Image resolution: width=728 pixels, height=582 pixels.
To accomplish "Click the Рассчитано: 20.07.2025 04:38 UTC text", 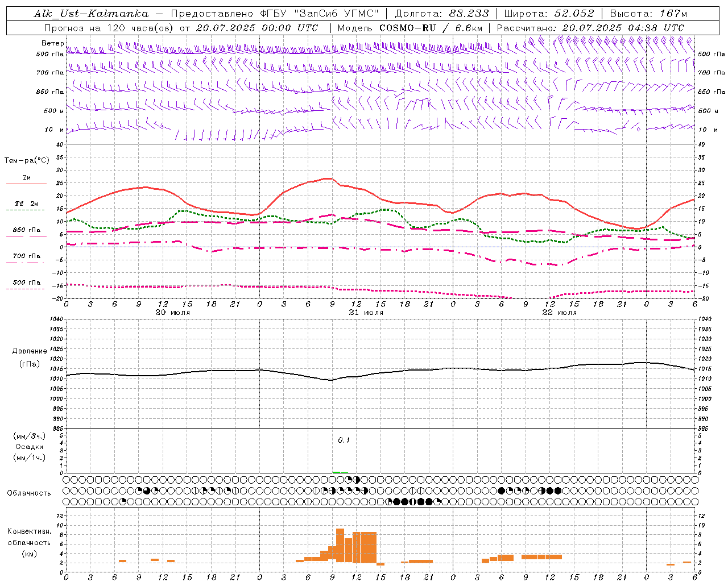I will [x=590, y=28].
